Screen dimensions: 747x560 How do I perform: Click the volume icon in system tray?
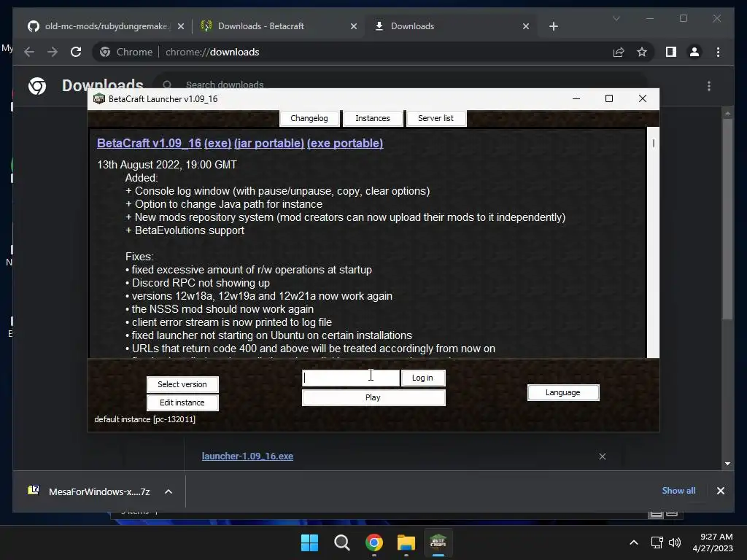pyautogui.click(x=675, y=542)
